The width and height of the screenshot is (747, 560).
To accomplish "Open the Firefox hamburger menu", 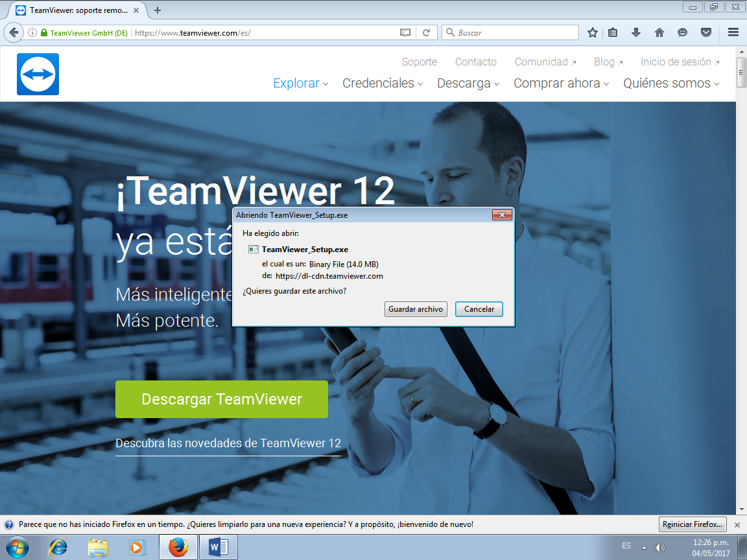I will (732, 32).
